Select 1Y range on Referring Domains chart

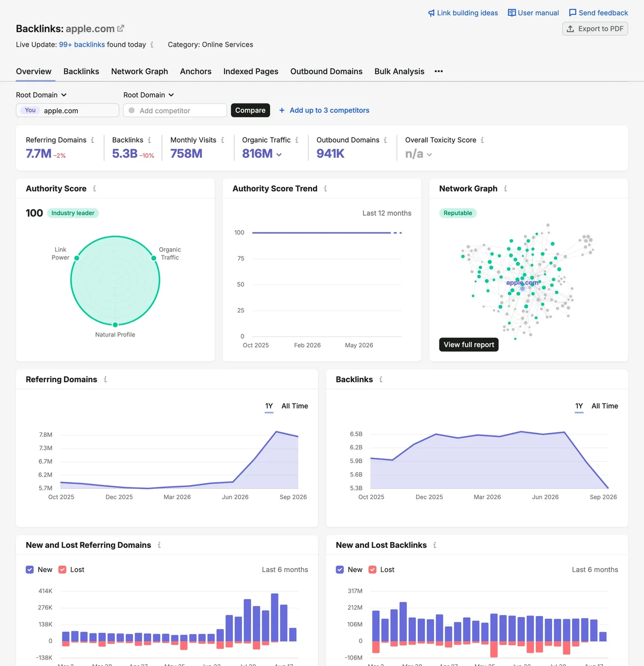click(x=269, y=406)
